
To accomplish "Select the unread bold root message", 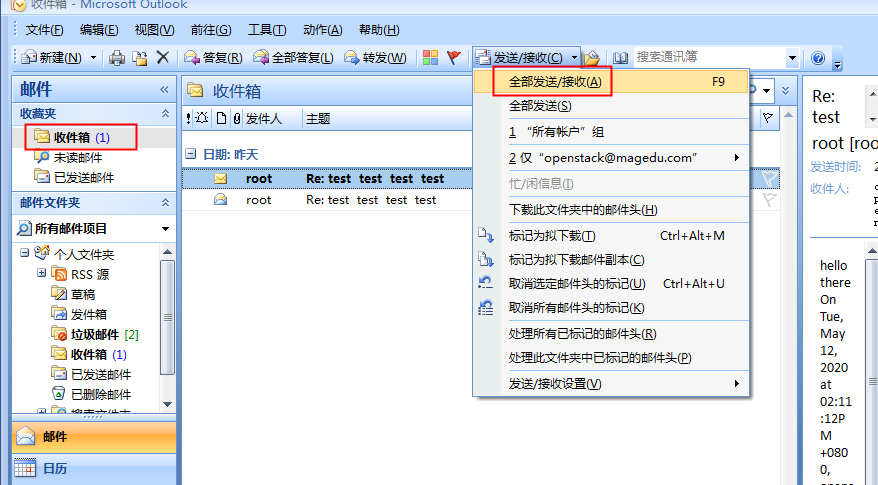I will (x=328, y=179).
